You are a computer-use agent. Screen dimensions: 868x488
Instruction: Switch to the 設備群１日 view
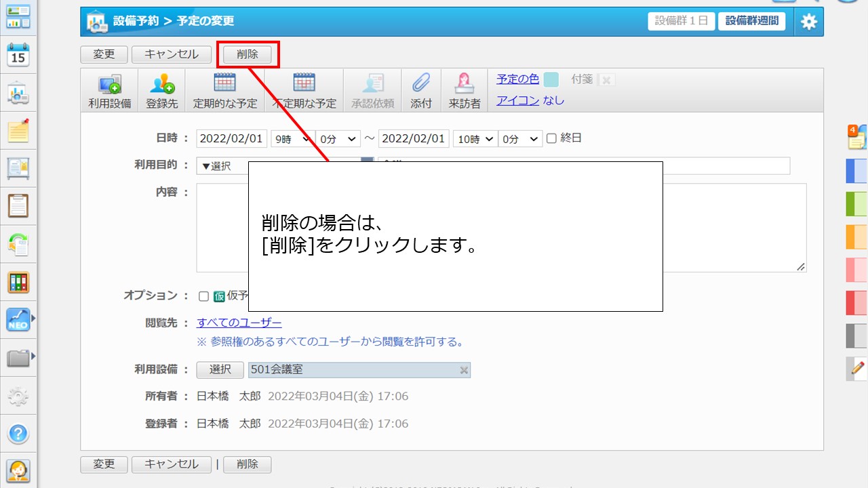point(682,21)
